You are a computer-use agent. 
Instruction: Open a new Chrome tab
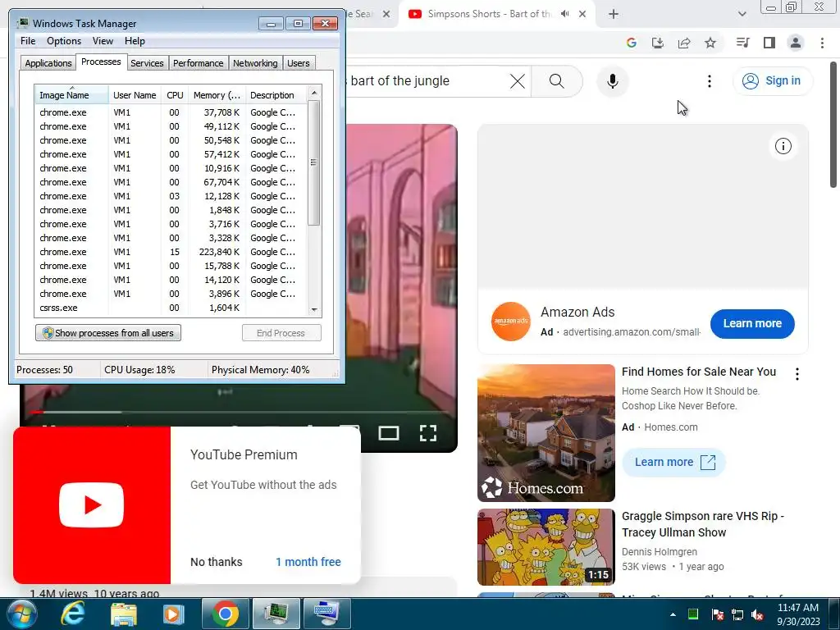pos(614,14)
